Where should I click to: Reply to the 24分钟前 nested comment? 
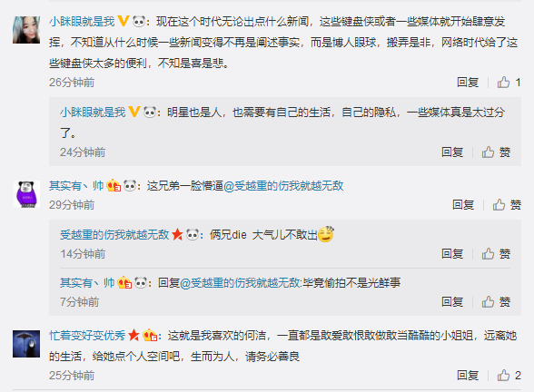(452, 152)
